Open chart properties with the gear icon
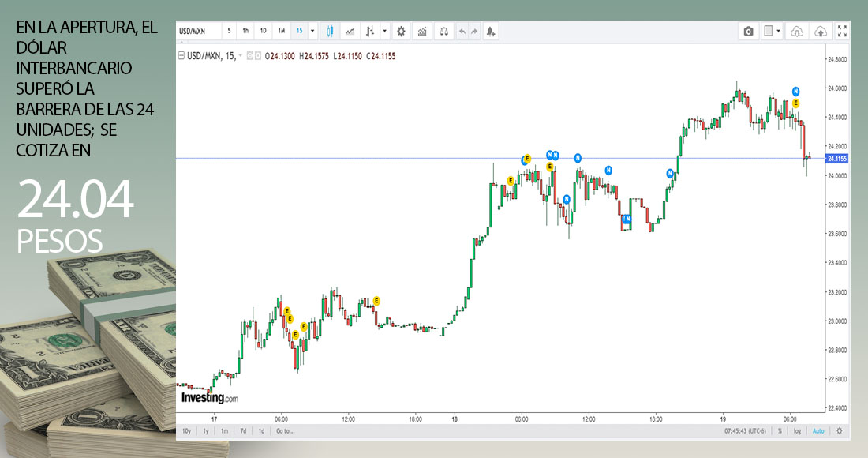The height and width of the screenshot is (458, 868). click(401, 32)
